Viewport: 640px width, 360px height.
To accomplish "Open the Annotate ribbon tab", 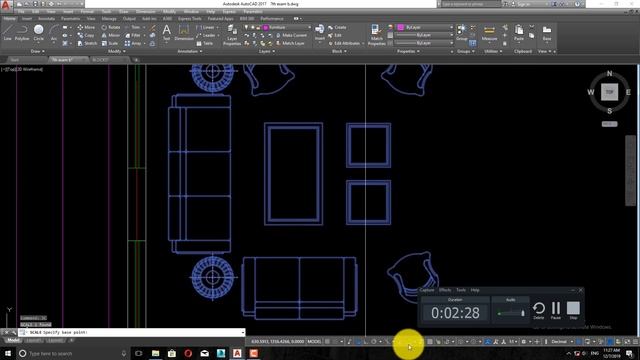I will tap(46, 19).
